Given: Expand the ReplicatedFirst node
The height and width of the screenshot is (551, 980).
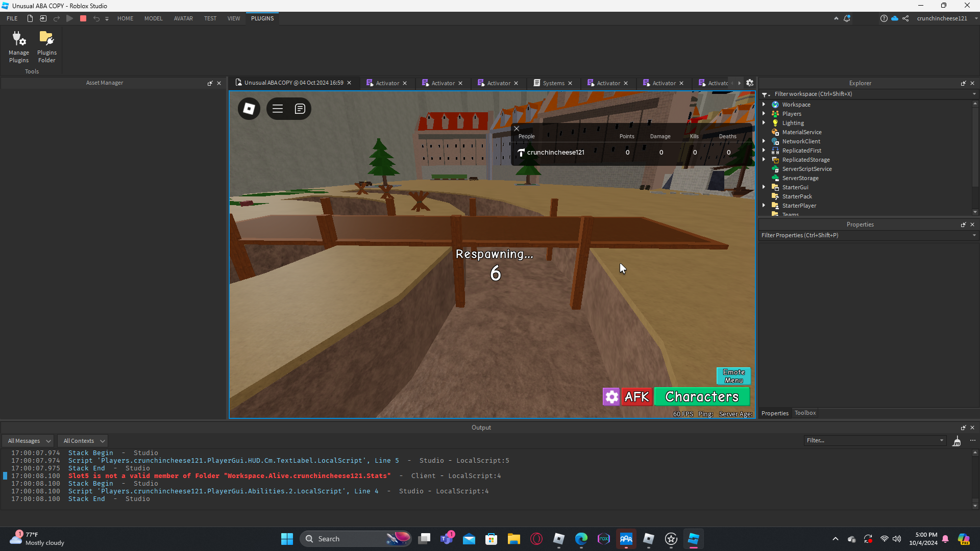Looking at the screenshot, I should [764, 150].
